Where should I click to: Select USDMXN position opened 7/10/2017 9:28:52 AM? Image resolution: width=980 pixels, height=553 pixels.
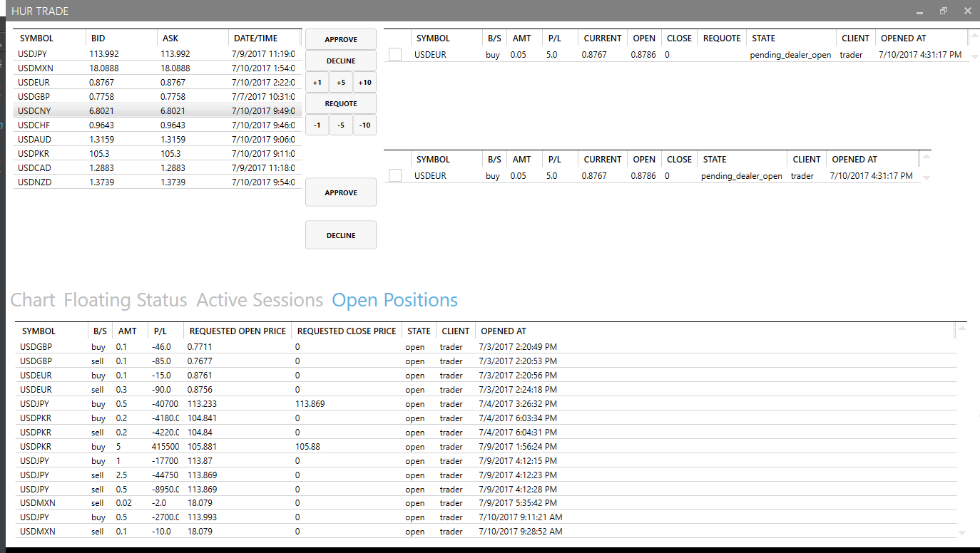click(x=486, y=532)
